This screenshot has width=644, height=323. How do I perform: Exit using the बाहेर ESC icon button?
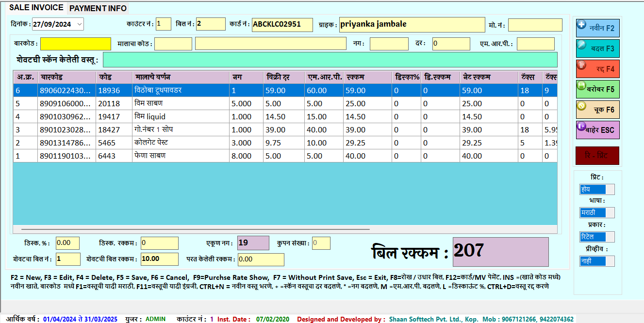[x=597, y=130]
